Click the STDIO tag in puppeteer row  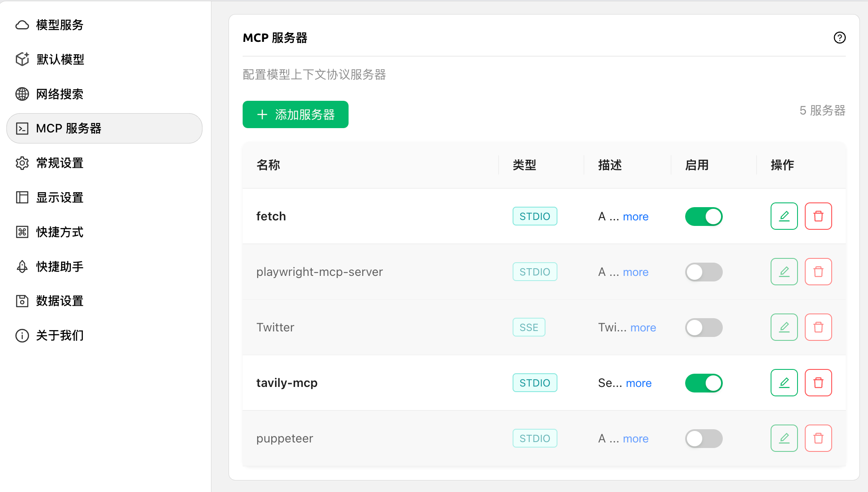click(534, 438)
